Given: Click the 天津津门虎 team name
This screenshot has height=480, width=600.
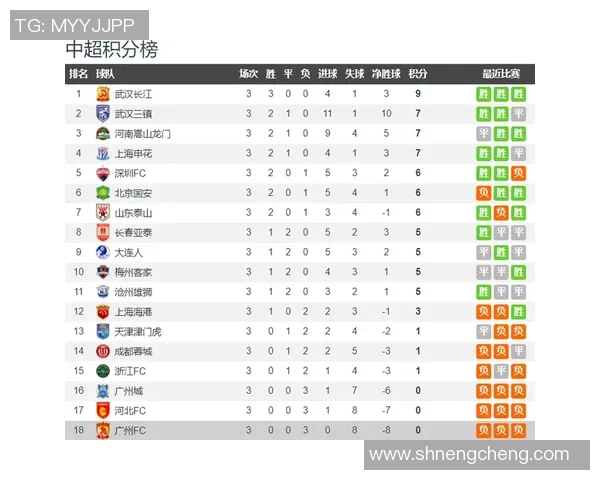Looking at the screenshot, I should (138, 331).
